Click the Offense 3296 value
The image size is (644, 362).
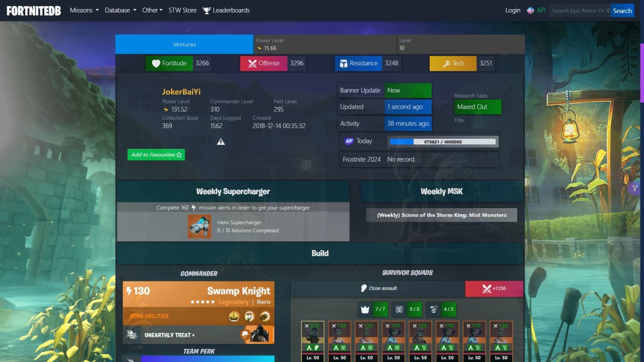[x=297, y=63]
